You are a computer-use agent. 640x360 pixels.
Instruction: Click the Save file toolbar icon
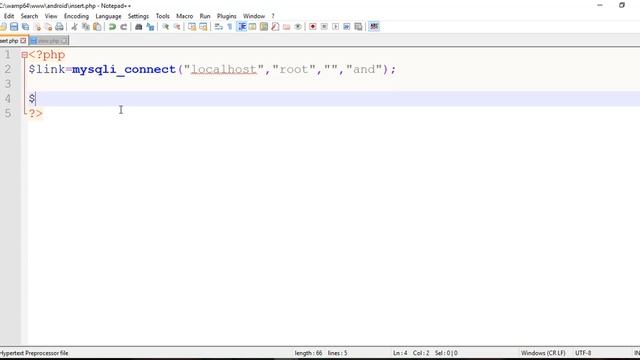pyautogui.click(x=14, y=27)
